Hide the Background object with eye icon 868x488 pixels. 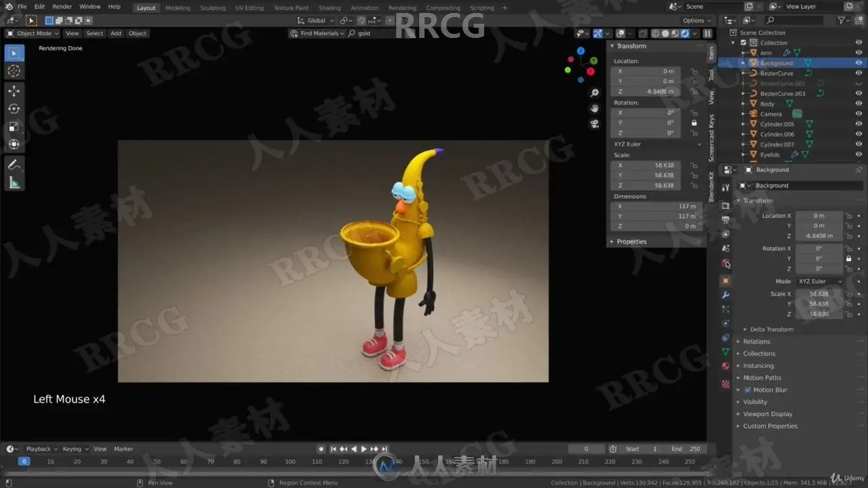click(859, 63)
